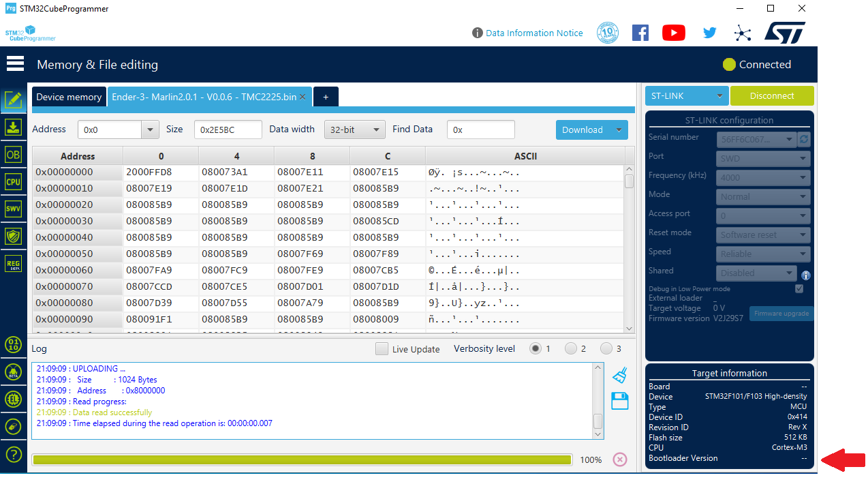Open Erasing & Programming download icon

[14, 127]
